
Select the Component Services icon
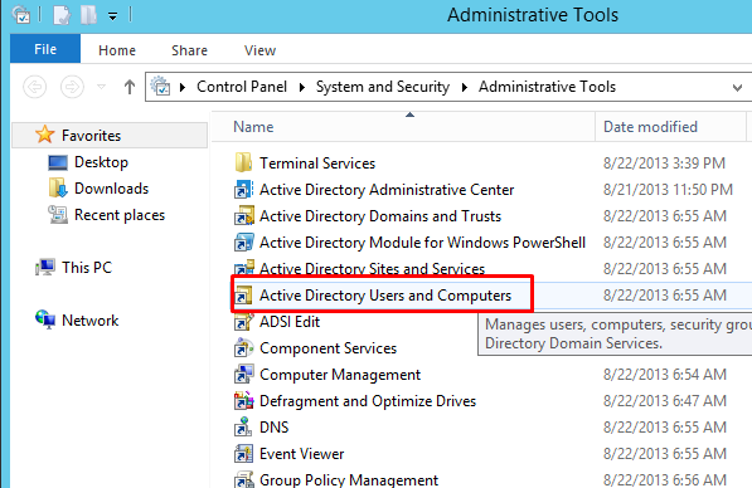click(243, 348)
